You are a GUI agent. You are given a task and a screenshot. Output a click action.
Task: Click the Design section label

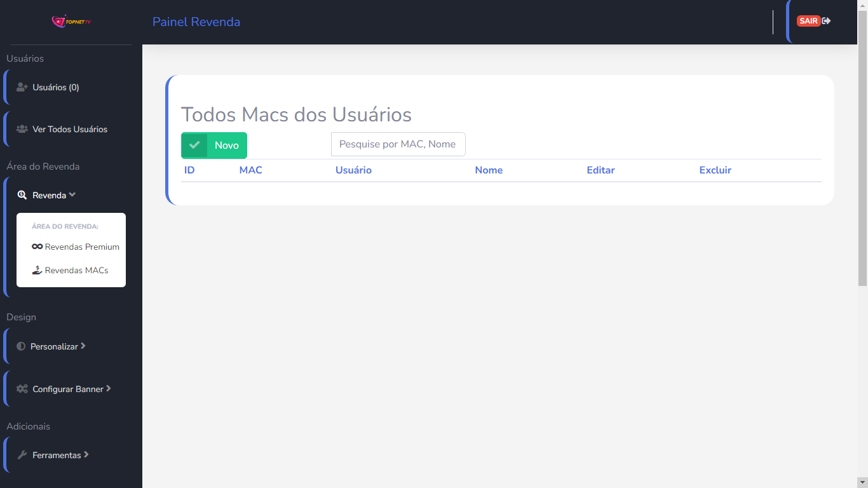coord(21,317)
